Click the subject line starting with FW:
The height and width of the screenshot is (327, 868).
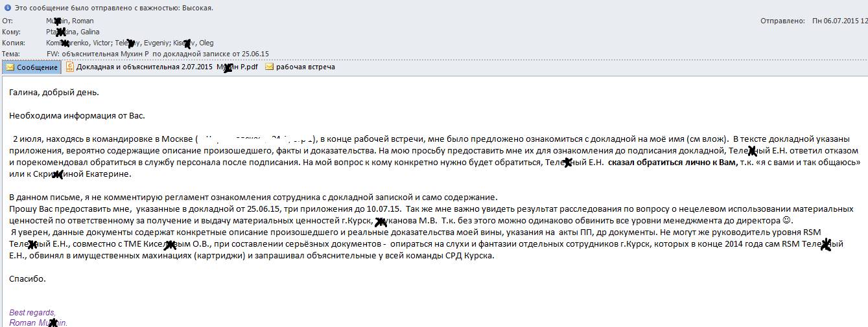tap(158, 54)
